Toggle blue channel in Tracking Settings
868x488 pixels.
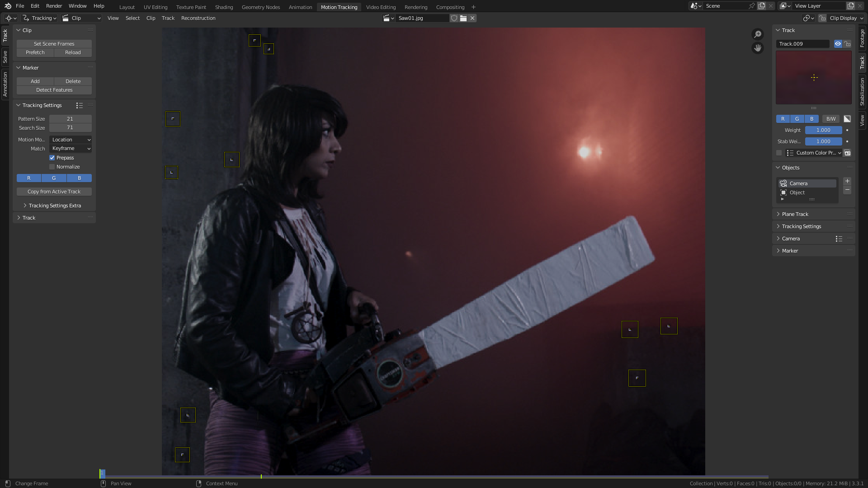click(x=79, y=178)
